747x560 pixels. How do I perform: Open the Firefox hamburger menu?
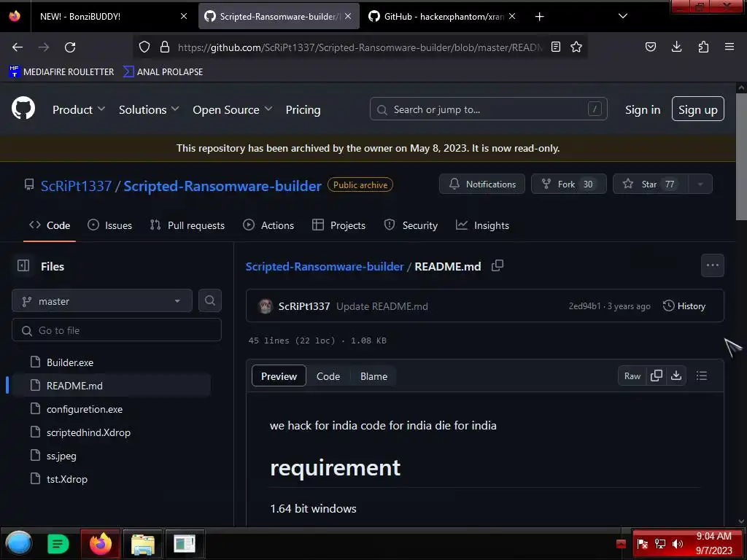729,47
